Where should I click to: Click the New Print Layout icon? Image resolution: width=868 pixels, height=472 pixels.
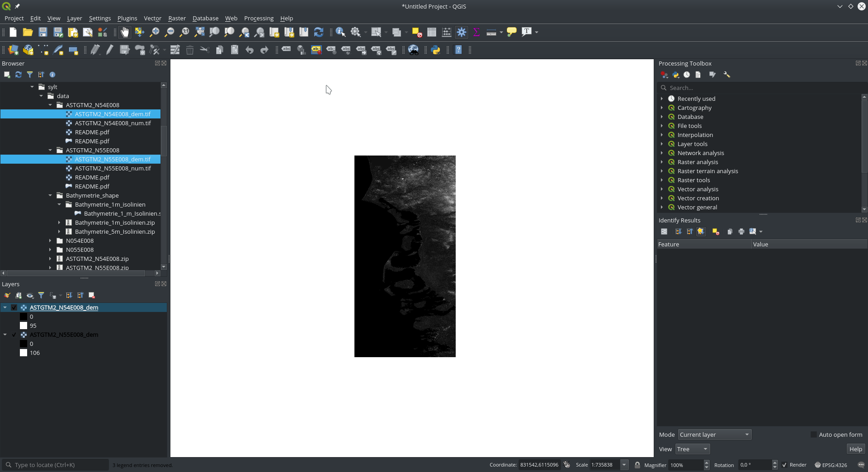(x=72, y=32)
